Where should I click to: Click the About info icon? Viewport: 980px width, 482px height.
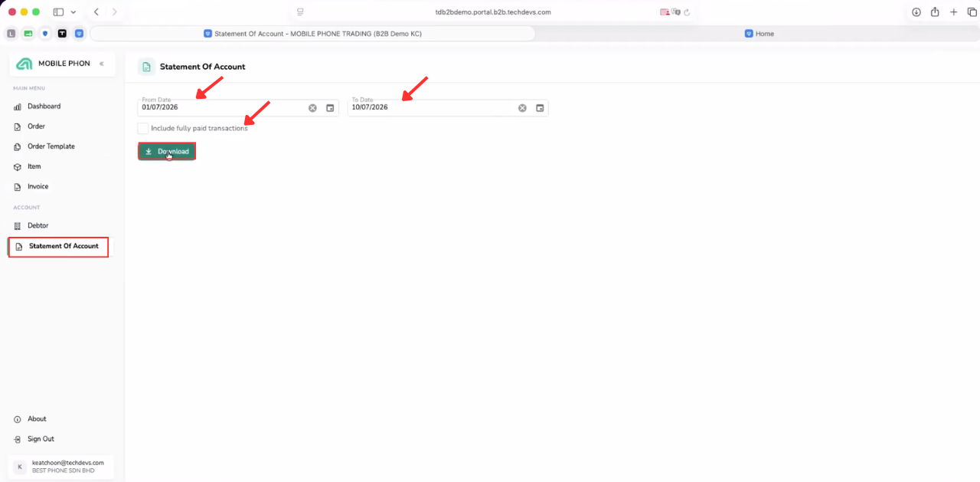(18, 419)
